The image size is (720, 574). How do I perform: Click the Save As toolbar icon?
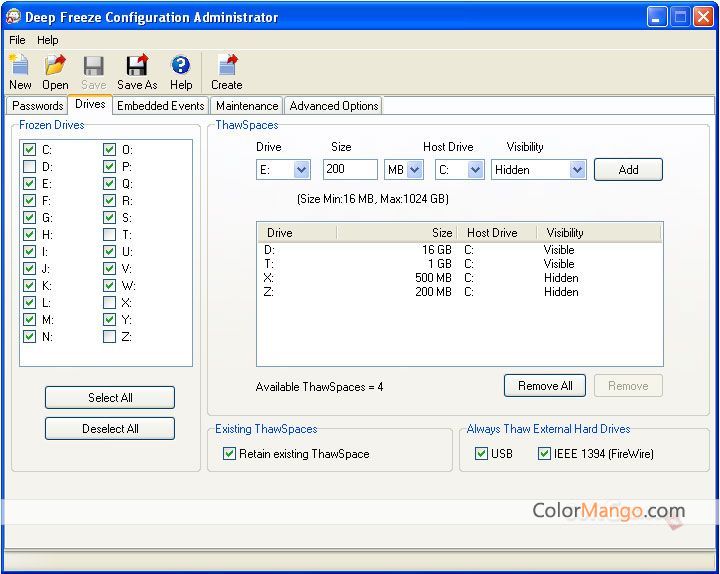pos(137,65)
